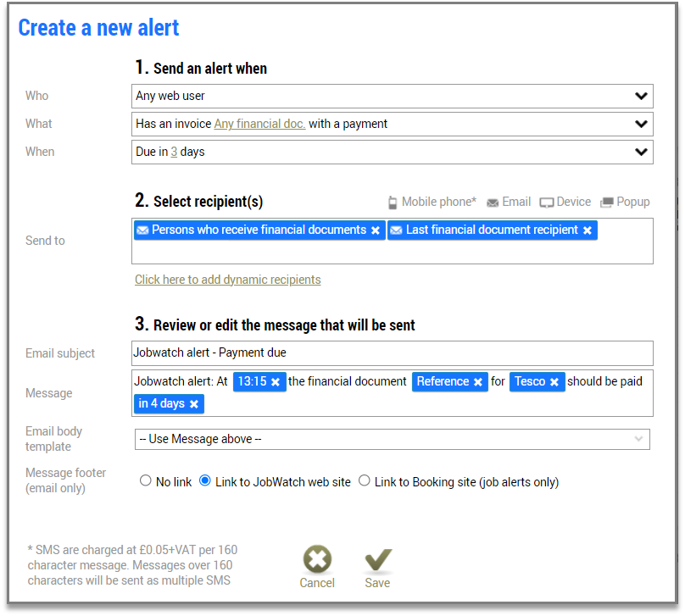The image size is (685, 616).
Task: Click the 'Send an alert when' heading
Action: point(210,69)
